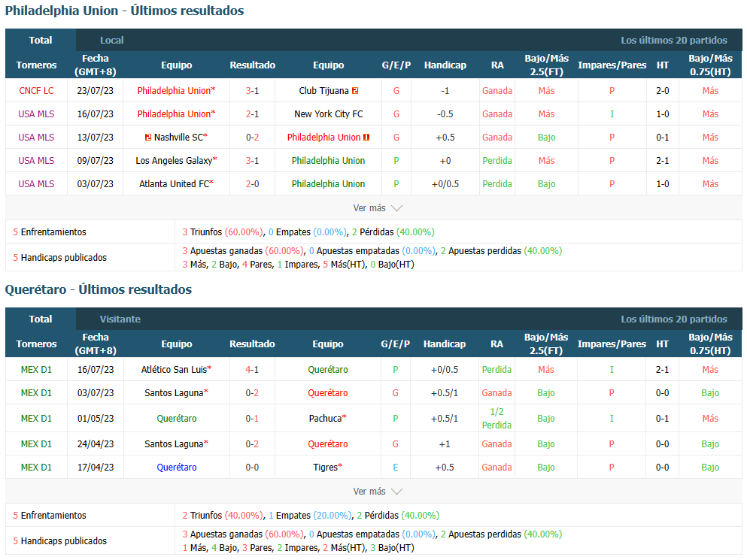
Task: Open the 0-1 result of the Pachuca match
Action: click(252, 419)
